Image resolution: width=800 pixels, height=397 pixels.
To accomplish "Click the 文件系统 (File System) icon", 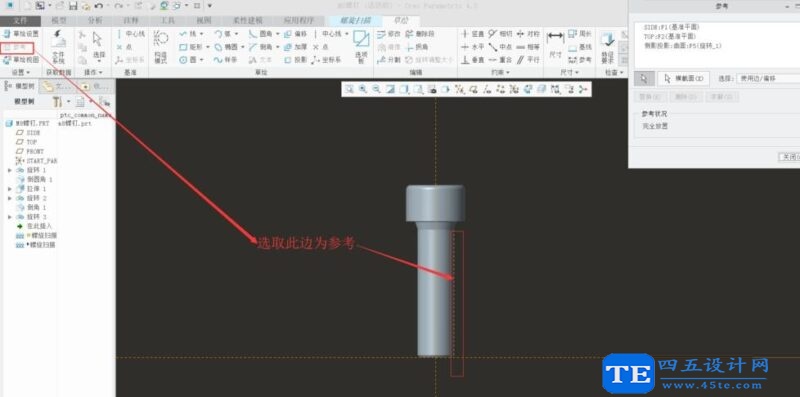I will [59, 47].
